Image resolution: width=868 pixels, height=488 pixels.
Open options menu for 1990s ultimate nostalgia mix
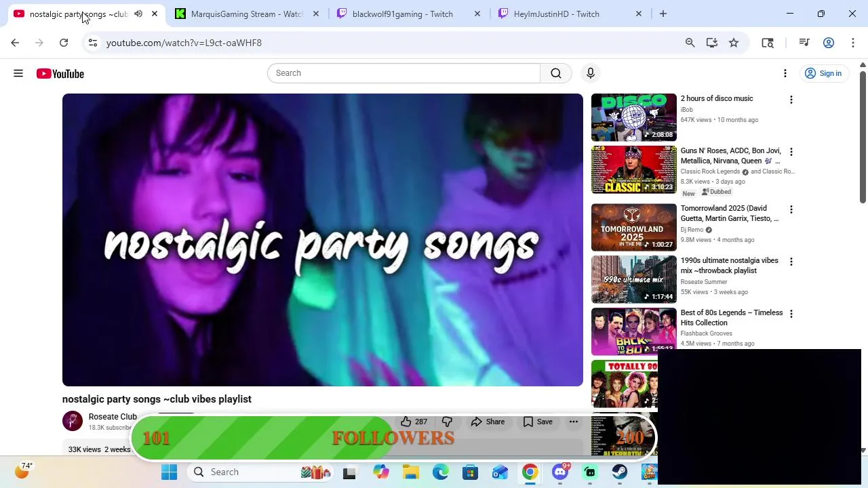tap(791, 262)
